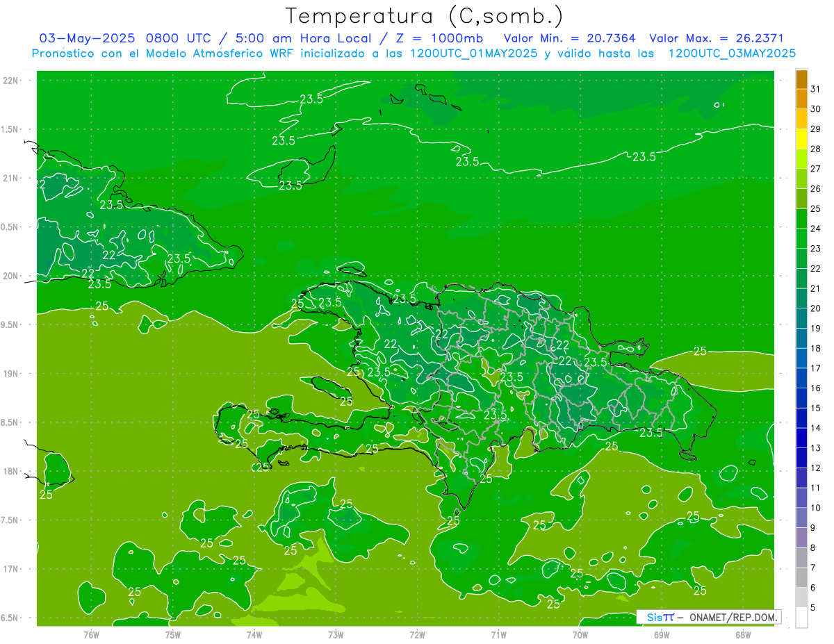Click the legend value "14"
Image resolution: width=834 pixels, height=644 pixels.
click(x=816, y=428)
